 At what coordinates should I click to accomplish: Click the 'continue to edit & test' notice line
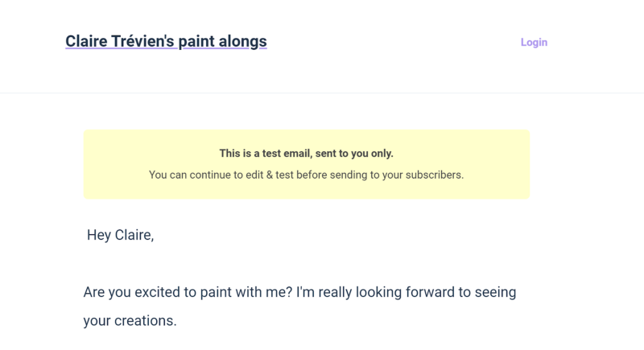[306, 175]
